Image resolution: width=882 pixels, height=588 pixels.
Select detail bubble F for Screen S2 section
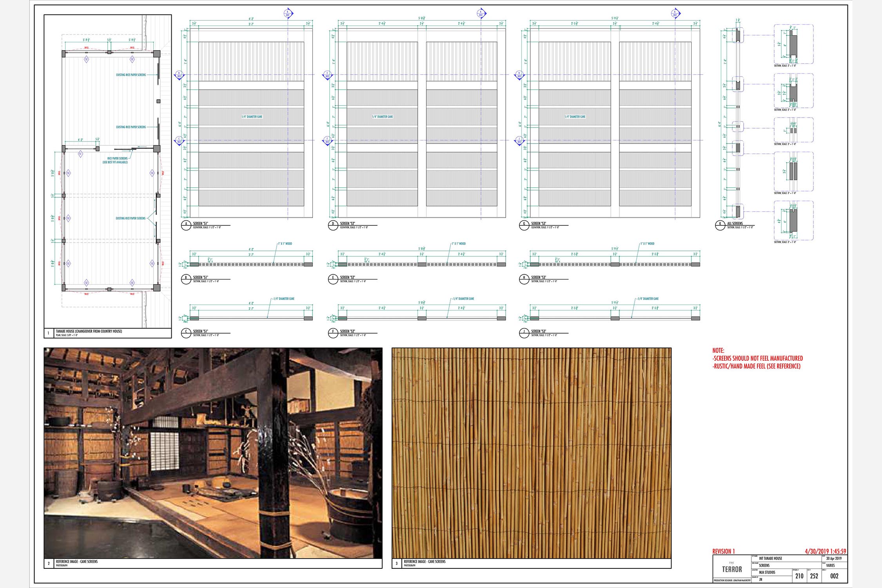(333, 333)
